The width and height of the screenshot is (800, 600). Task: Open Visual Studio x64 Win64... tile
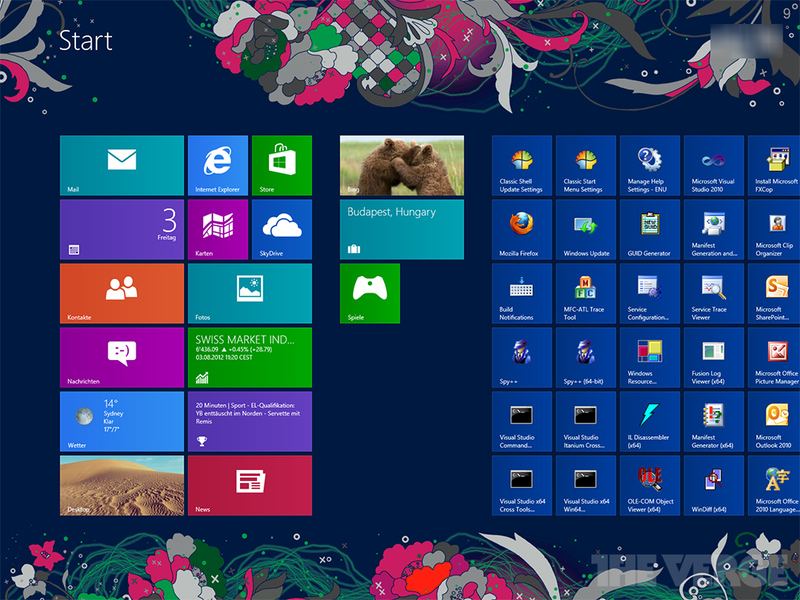[x=586, y=486]
